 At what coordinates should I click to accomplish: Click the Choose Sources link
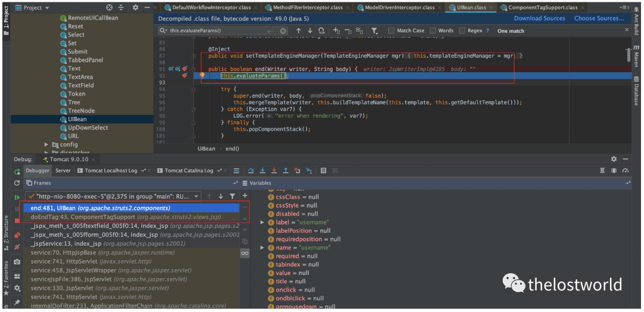599,18
